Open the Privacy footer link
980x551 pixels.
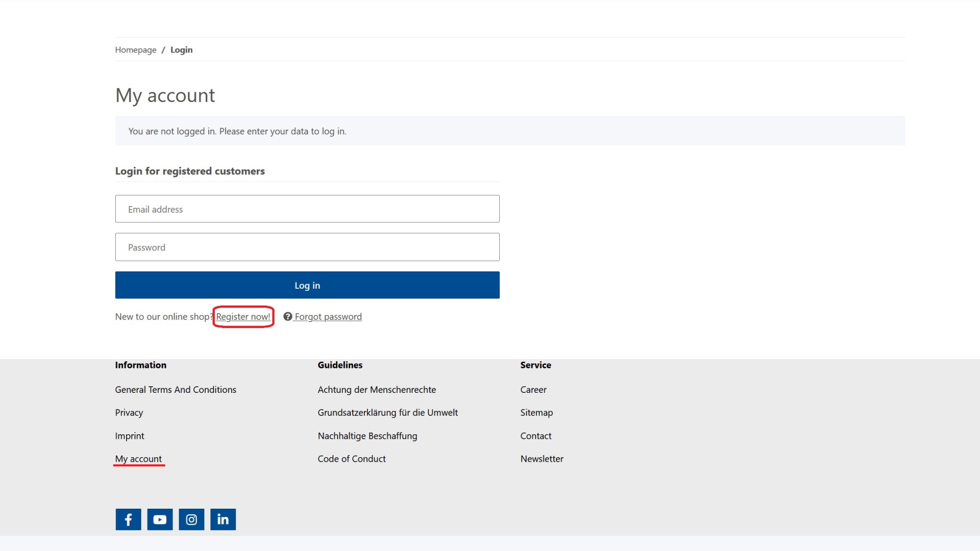pyautogui.click(x=129, y=412)
